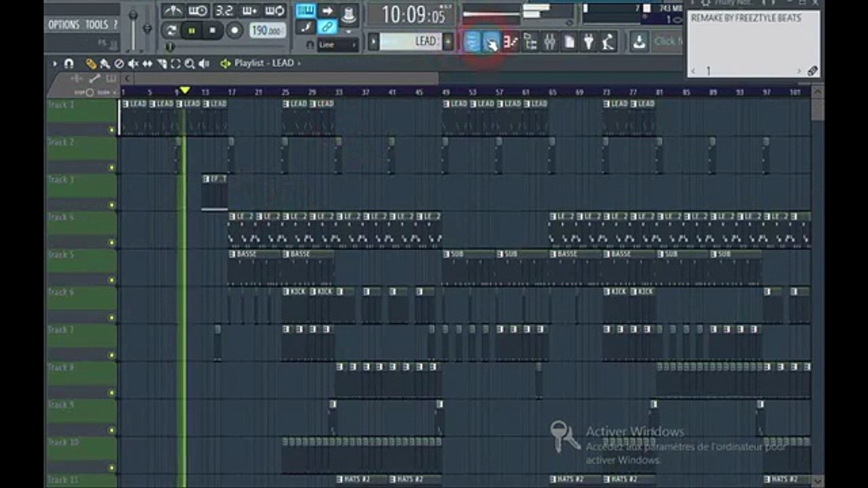This screenshot has width=868, height=488.
Task: Add new pattern with plus button
Action: click(x=448, y=41)
